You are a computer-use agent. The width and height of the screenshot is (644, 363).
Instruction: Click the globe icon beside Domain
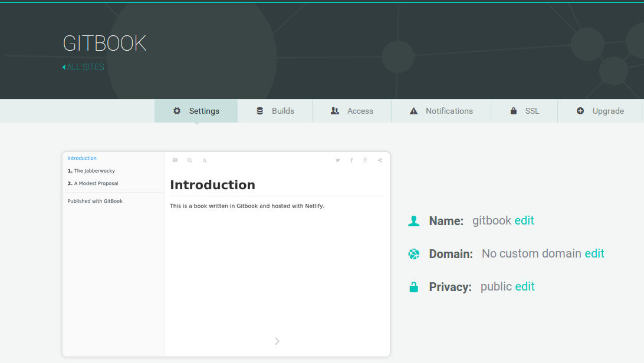(413, 254)
